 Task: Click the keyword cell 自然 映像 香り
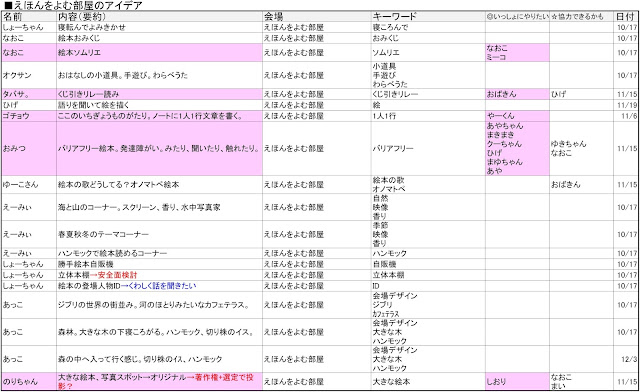coord(428,207)
